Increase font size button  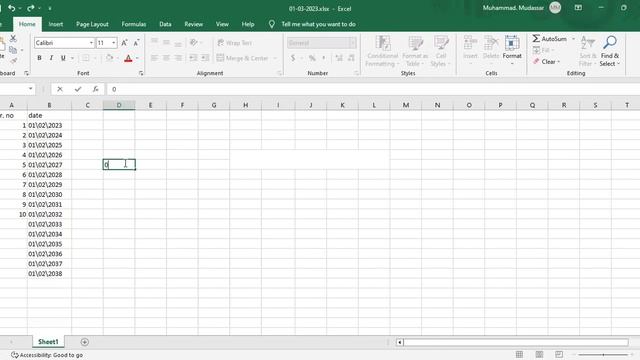coord(124,43)
